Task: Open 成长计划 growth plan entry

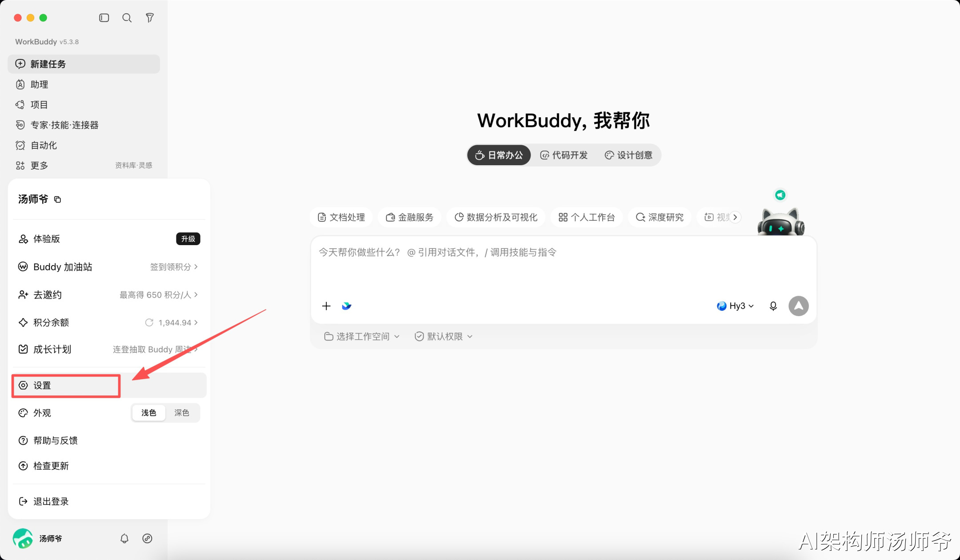Action: (108, 350)
